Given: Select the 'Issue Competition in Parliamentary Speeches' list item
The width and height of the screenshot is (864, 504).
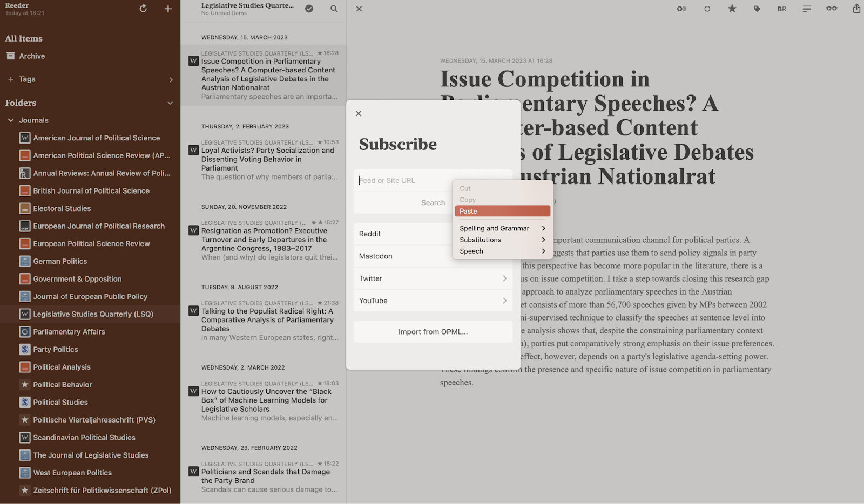Looking at the screenshot, I should (x=264, y=75).
